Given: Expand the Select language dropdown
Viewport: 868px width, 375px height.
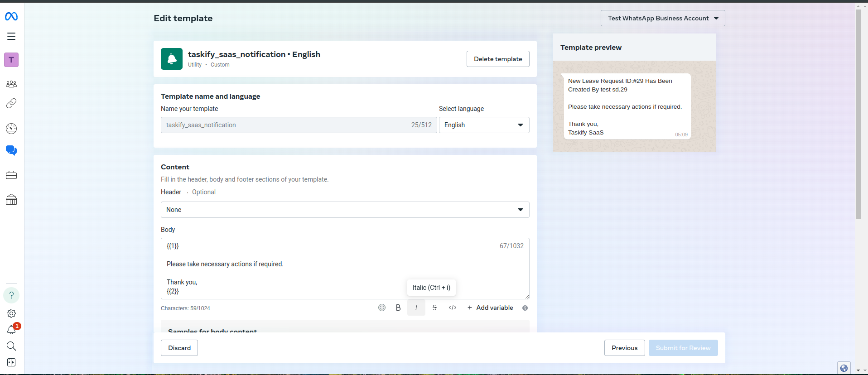Looking at the screenshot, I should tap(484, 125).
